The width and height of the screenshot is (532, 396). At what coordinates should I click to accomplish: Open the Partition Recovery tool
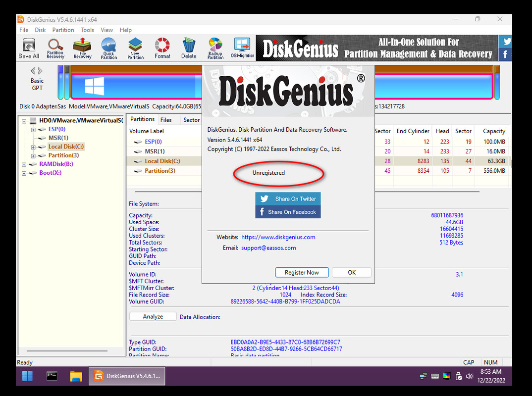click(x=55, y=49)
